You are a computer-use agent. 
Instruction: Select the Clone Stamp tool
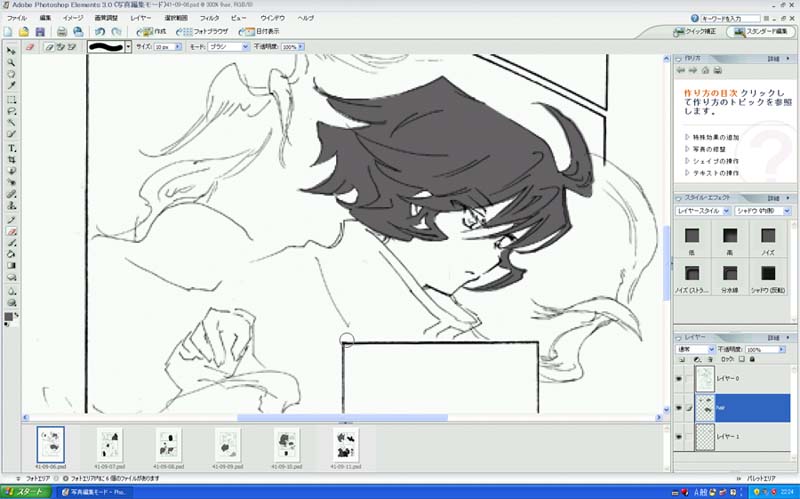click(x=11, y=206)
